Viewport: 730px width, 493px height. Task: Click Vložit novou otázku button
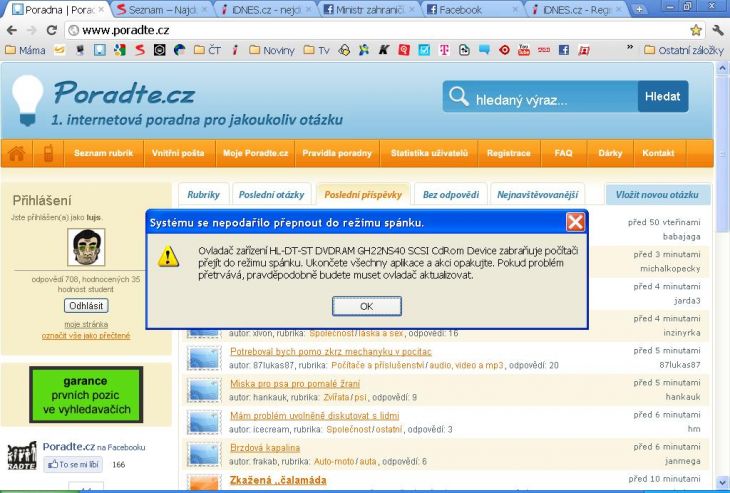(x=657, y=195)
